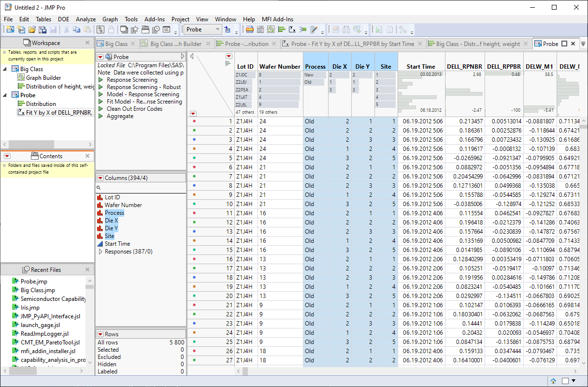The width and height of the screenshot is (588, 387).
Task: Select the Start Time column in Columns list
Action: click(117, 244)
